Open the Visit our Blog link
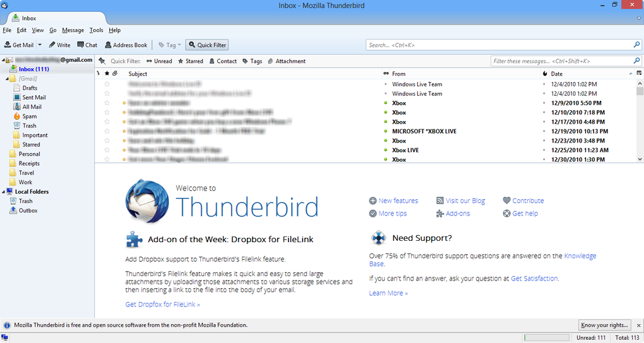The width and height of the screenshot is (644, 343). pos(465,201)
